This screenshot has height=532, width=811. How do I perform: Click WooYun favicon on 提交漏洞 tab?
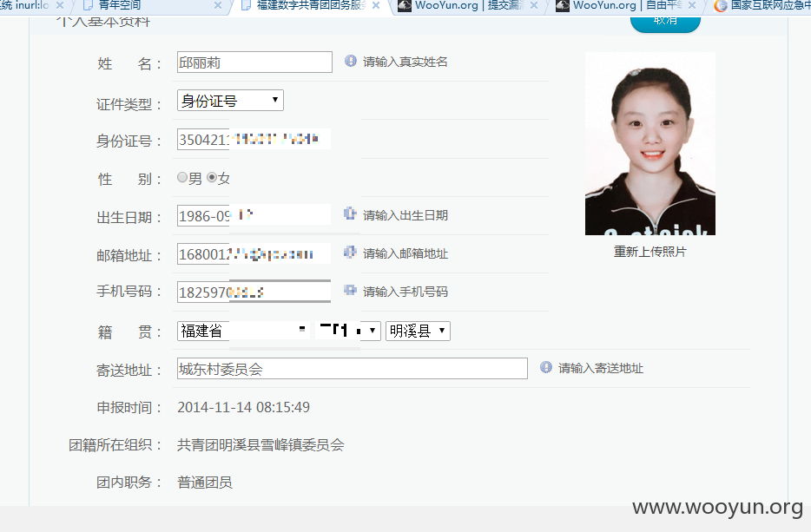click(405, 5)
